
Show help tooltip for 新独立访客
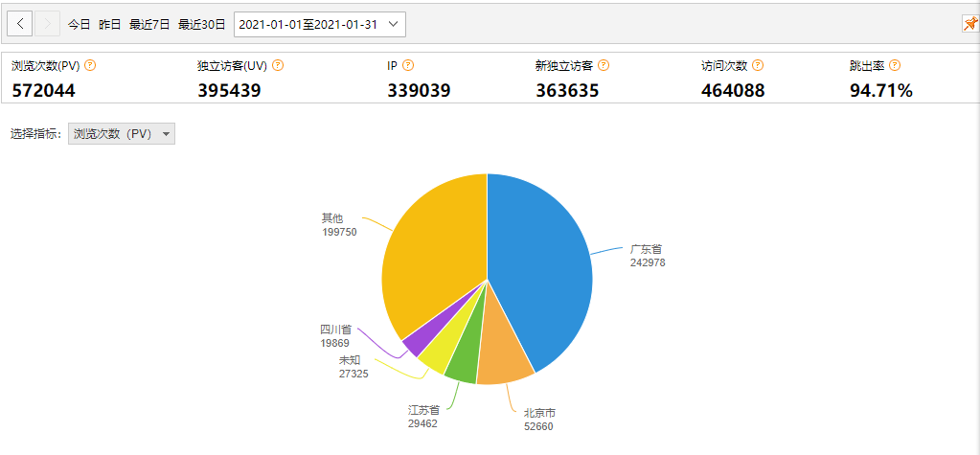coord(604,65)
